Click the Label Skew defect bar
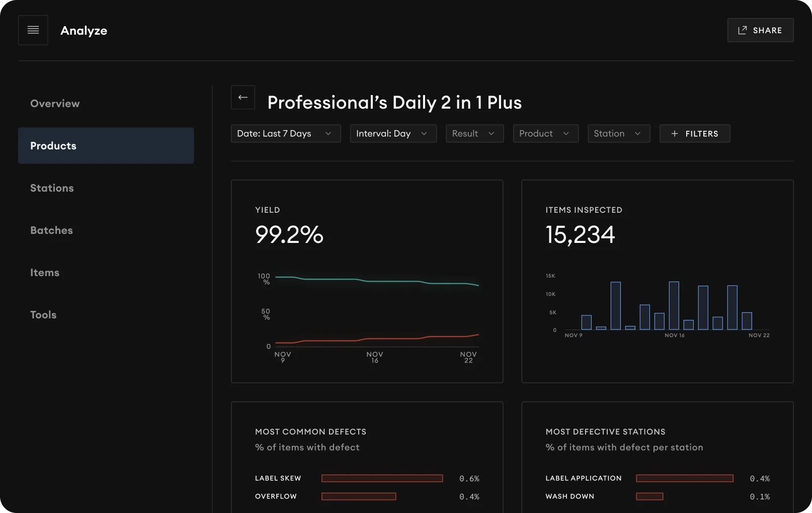The height and width of the screenshot is (513, 812). pos(382,478)
